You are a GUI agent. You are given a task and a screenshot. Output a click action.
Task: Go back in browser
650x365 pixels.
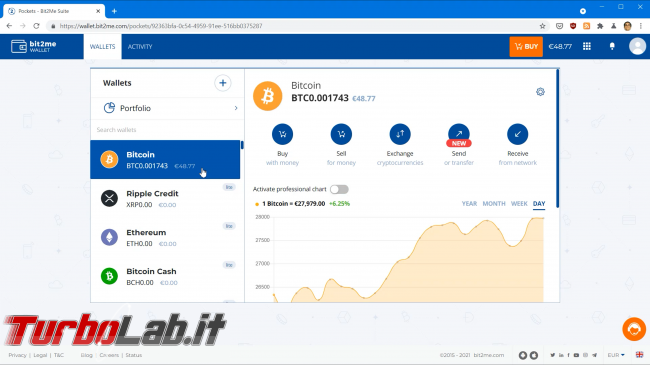pos(9,26)
